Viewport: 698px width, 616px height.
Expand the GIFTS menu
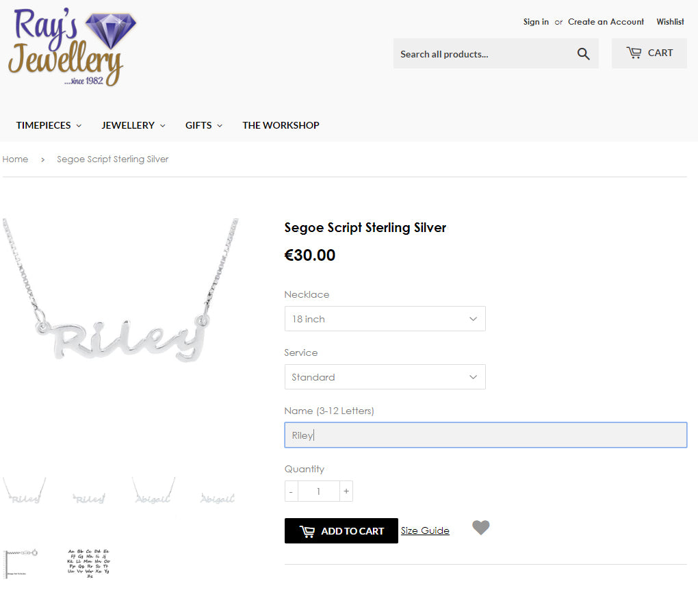pos(204,125)
